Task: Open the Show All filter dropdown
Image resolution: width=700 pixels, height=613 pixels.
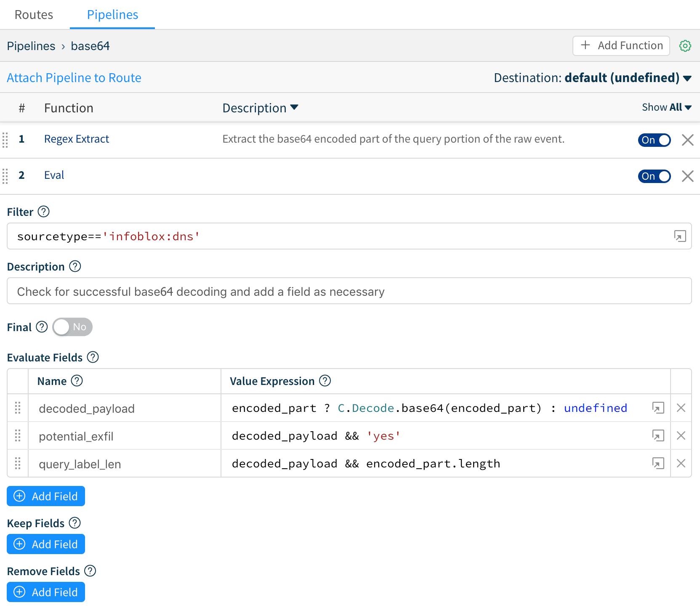Action: click(x=667, y=107)
